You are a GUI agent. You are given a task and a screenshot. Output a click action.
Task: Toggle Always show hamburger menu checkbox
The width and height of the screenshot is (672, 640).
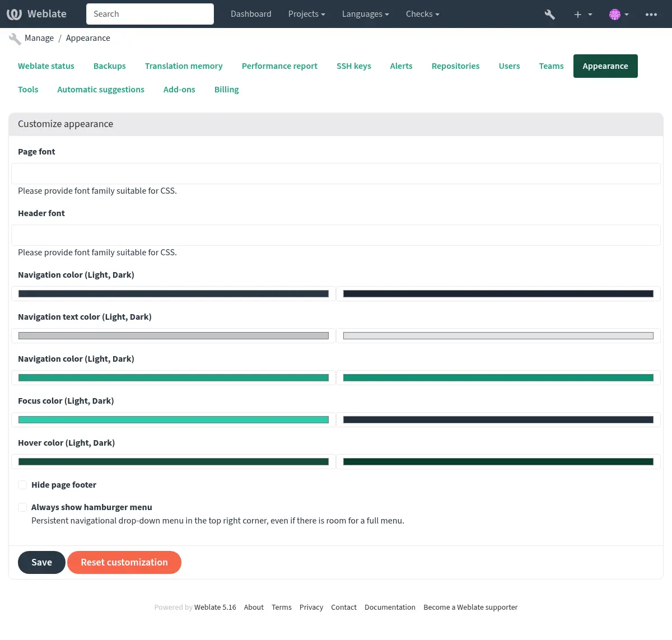(x=22, y=507)
